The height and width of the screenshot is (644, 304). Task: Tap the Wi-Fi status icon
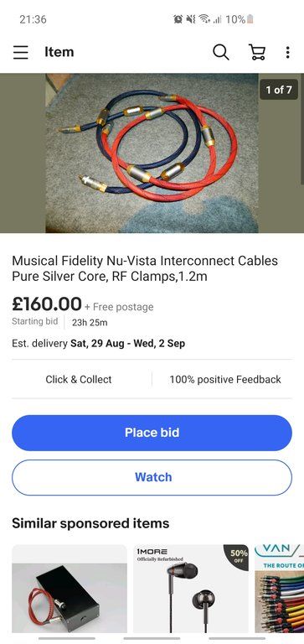point(204,19)
